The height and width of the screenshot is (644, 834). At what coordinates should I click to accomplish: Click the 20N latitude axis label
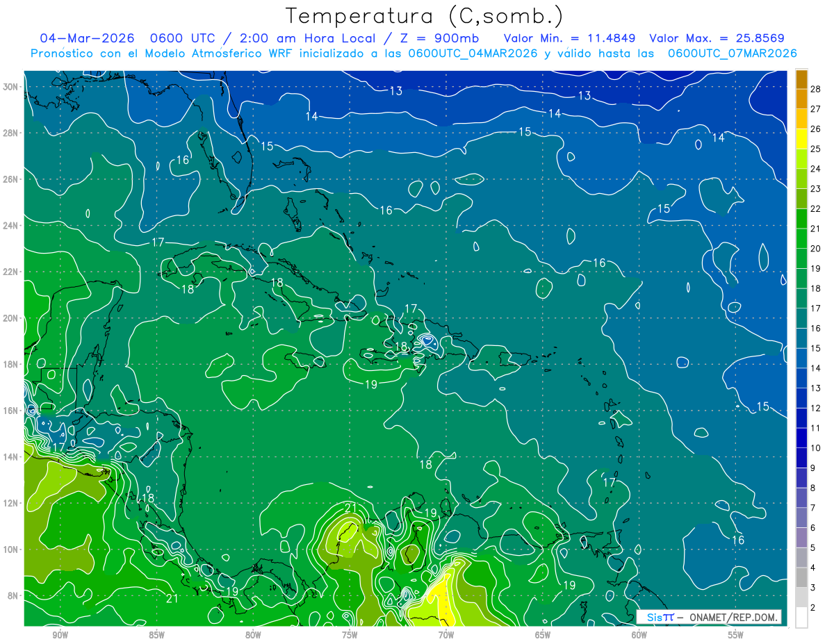click(10, 318)
